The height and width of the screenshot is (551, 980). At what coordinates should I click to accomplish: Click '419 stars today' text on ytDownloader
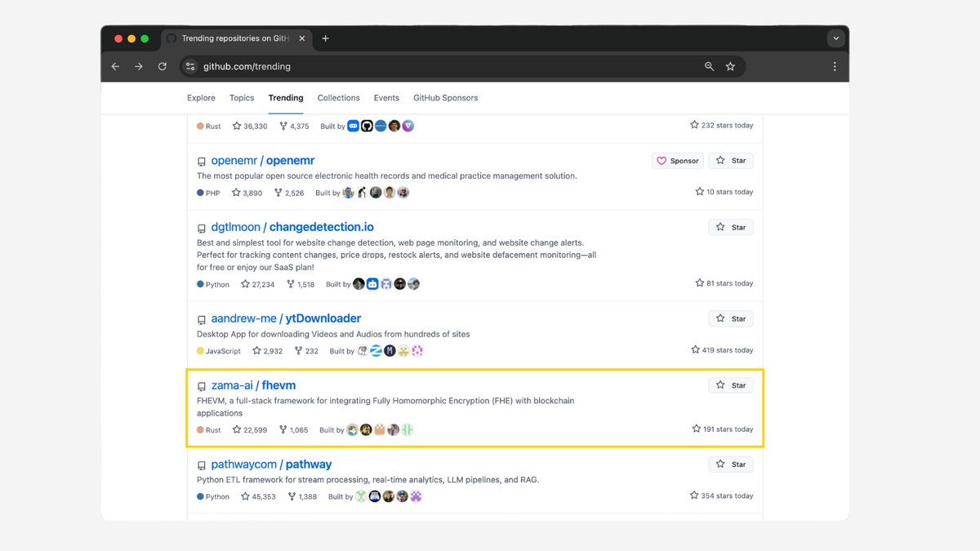[723, 350]
